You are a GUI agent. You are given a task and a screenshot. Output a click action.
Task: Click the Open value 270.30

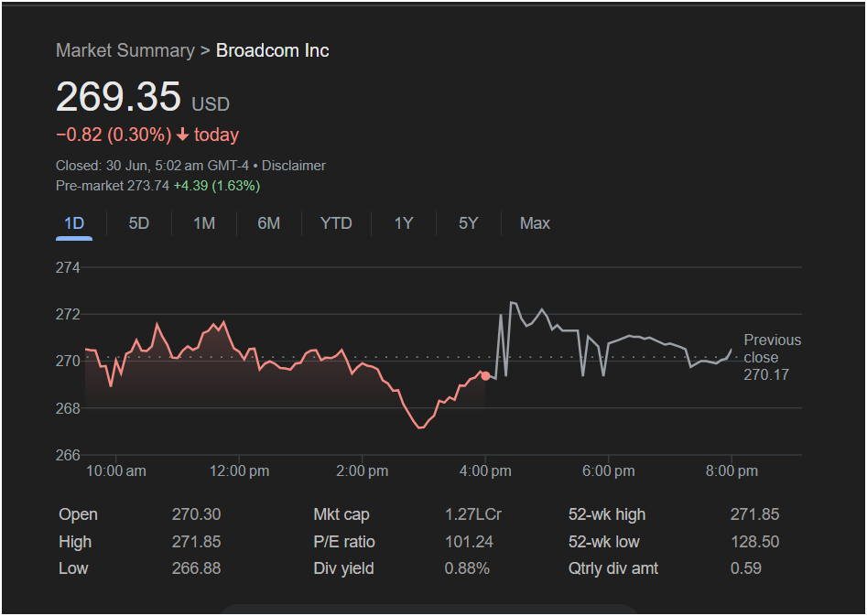tap(196, 514)
